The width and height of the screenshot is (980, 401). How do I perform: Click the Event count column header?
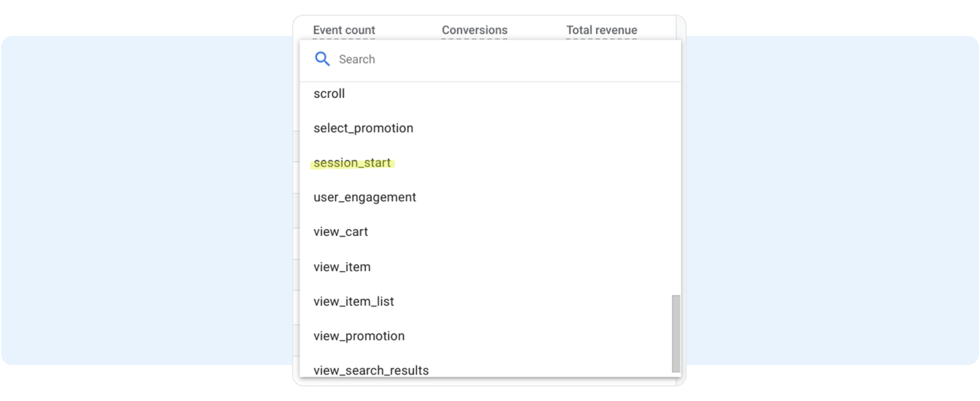click(344, 30)
